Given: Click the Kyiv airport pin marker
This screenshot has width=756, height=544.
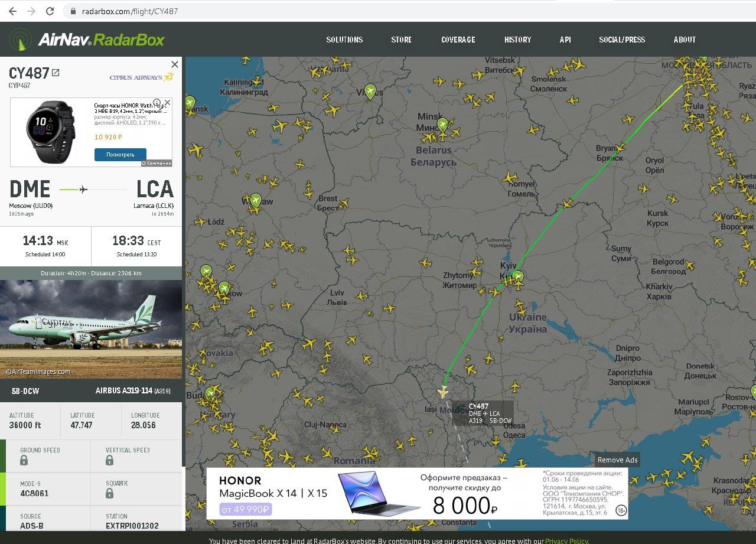Looking at the screenshot, I should (x=518, y=276).
